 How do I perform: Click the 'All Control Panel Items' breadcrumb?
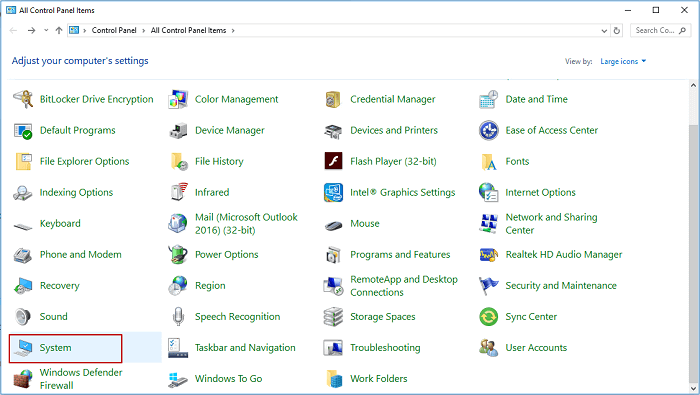(x=188, y=30)
